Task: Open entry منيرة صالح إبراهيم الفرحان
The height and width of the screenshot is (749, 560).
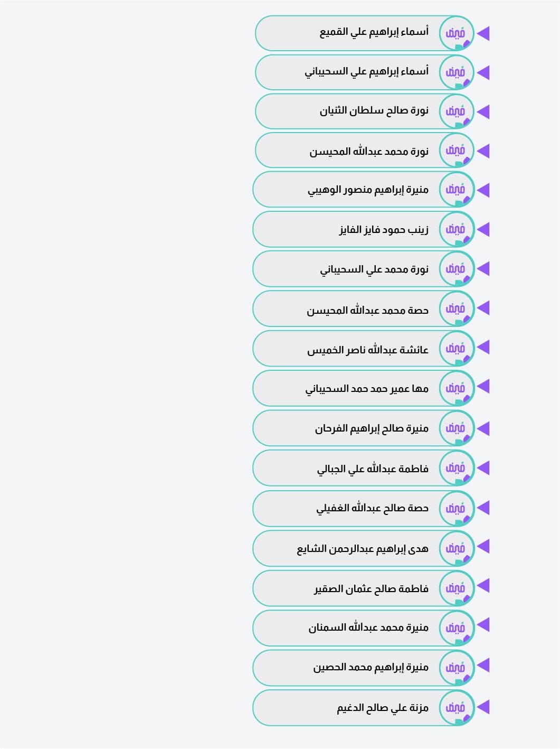Action: click(364, 428)
